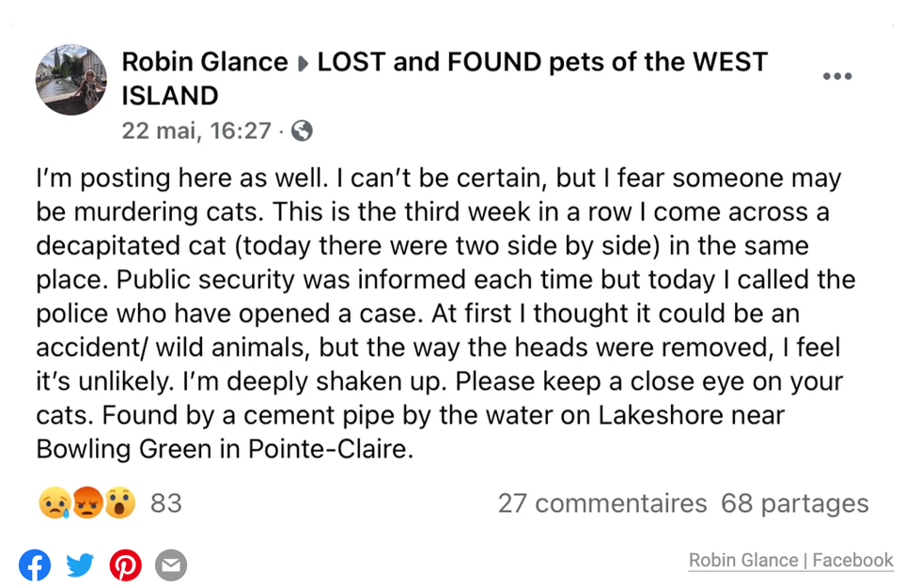Open the 68 partages shares list

pyautogui.click(x=794, y=503)
